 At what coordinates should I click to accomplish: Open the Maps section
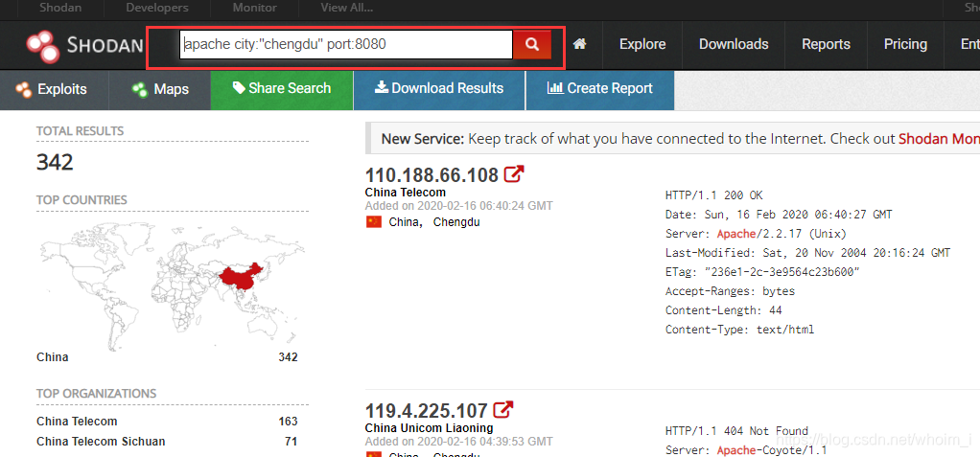[160, 90]
